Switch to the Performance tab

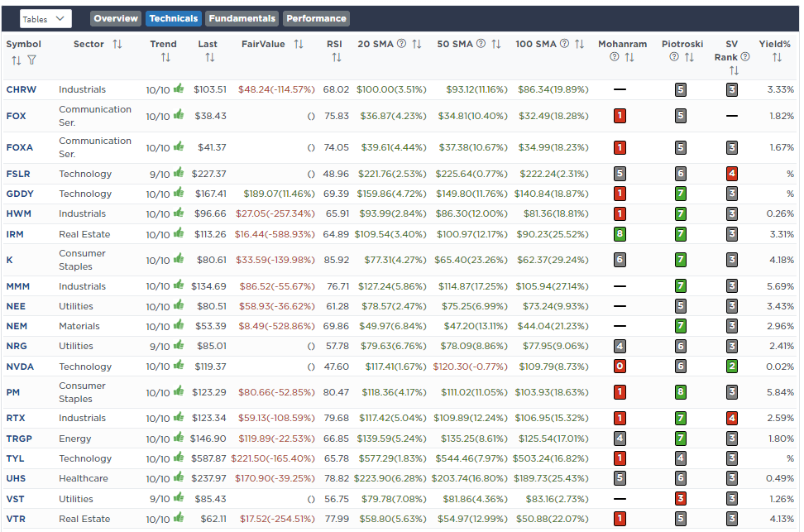316,18
